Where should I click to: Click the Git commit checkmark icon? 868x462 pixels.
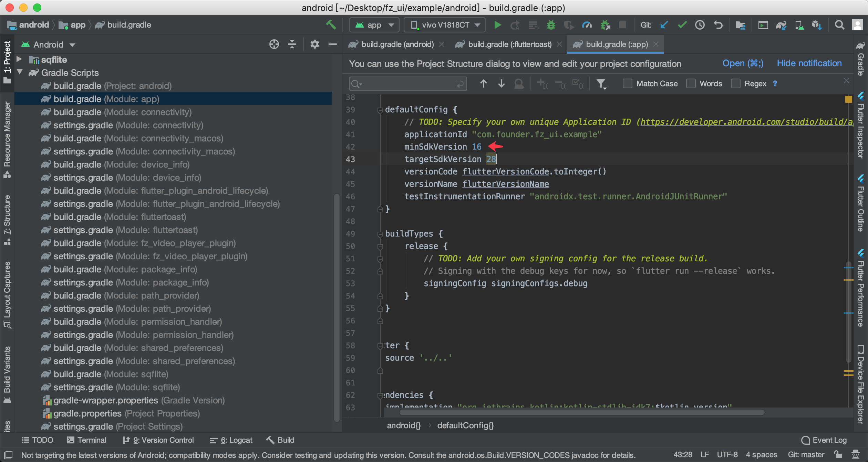click(x=682, y=25)
